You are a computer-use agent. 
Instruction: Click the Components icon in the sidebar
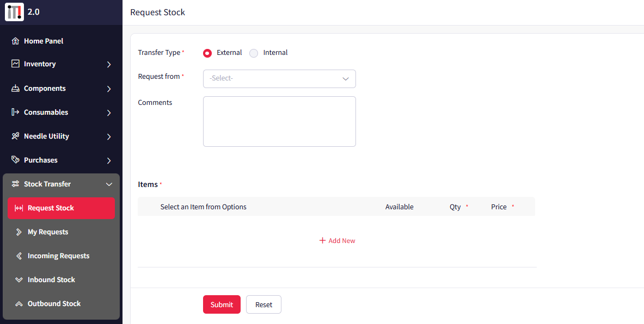pyautogui.click(x=15, y=88)
